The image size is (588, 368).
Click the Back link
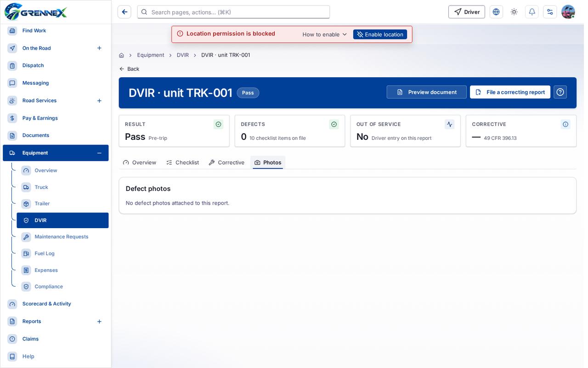[x=129, y=69]
